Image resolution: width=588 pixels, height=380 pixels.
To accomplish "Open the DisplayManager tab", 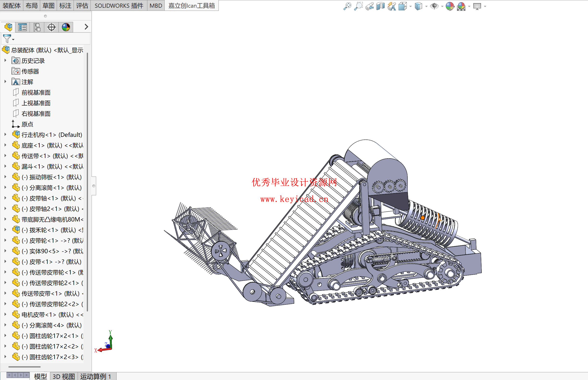I will [x=66, y=27].
